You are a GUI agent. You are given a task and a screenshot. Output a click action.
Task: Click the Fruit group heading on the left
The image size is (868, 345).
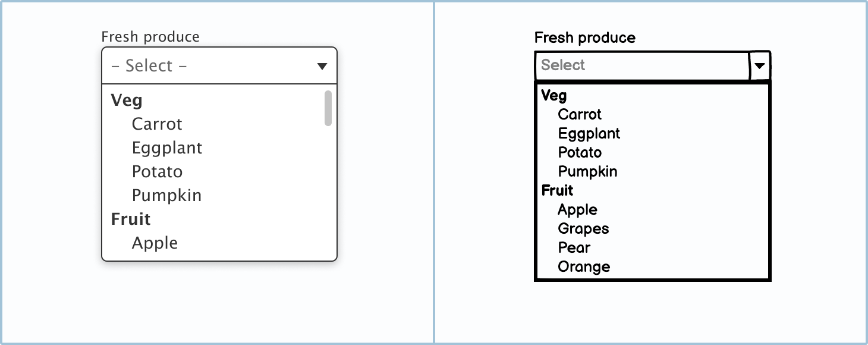coord(130,219)
